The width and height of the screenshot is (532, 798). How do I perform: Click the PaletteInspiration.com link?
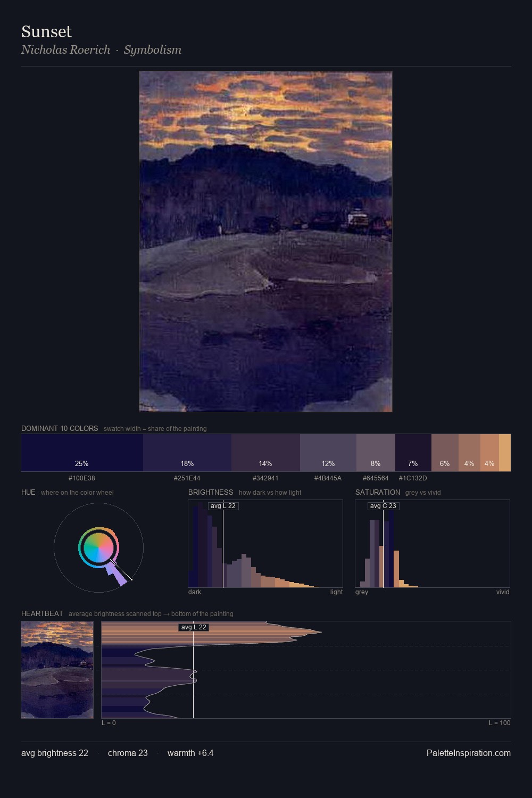coord(469,753)
